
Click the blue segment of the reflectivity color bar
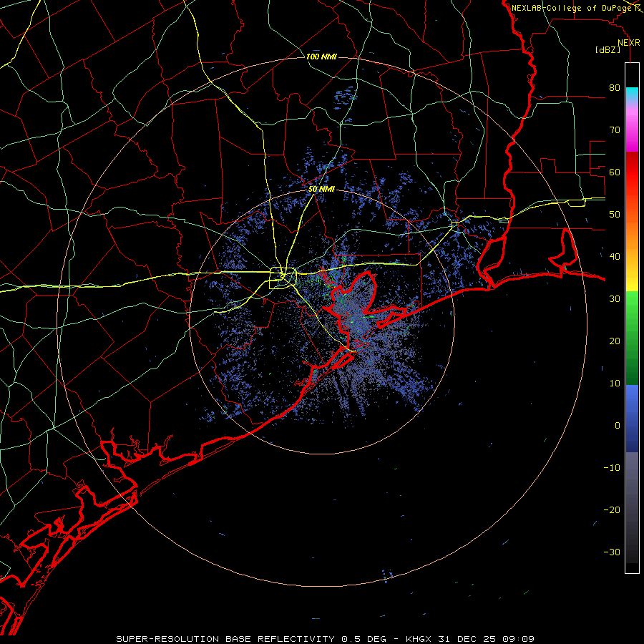coord(632,418)
